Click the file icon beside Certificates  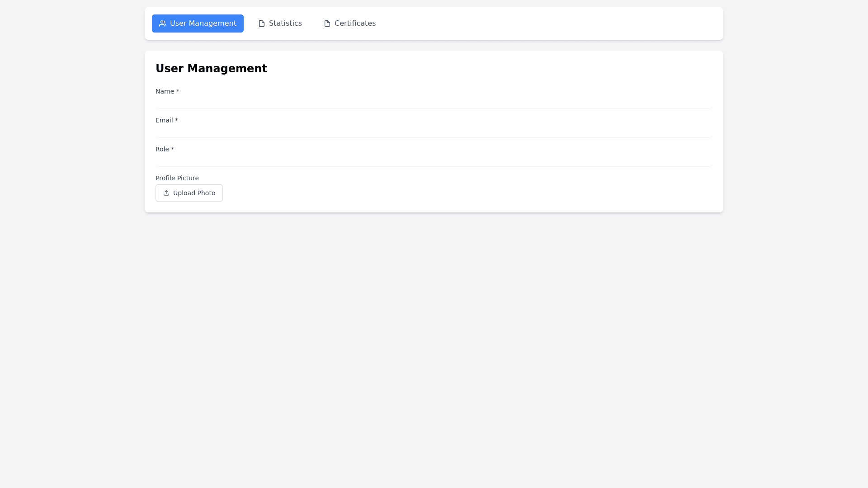327,23
